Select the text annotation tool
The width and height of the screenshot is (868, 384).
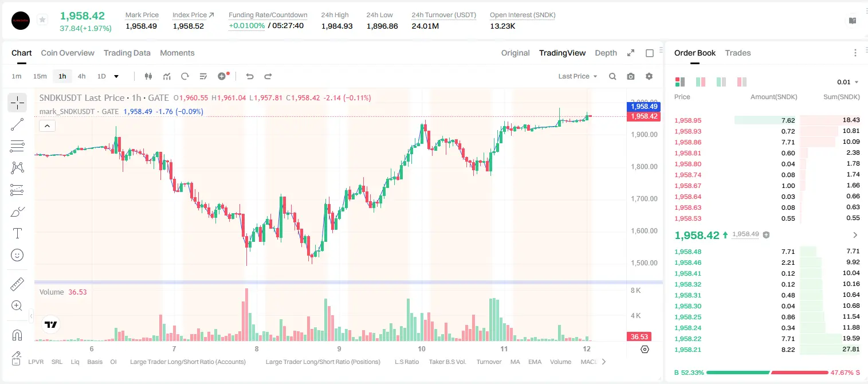(17, 233)
